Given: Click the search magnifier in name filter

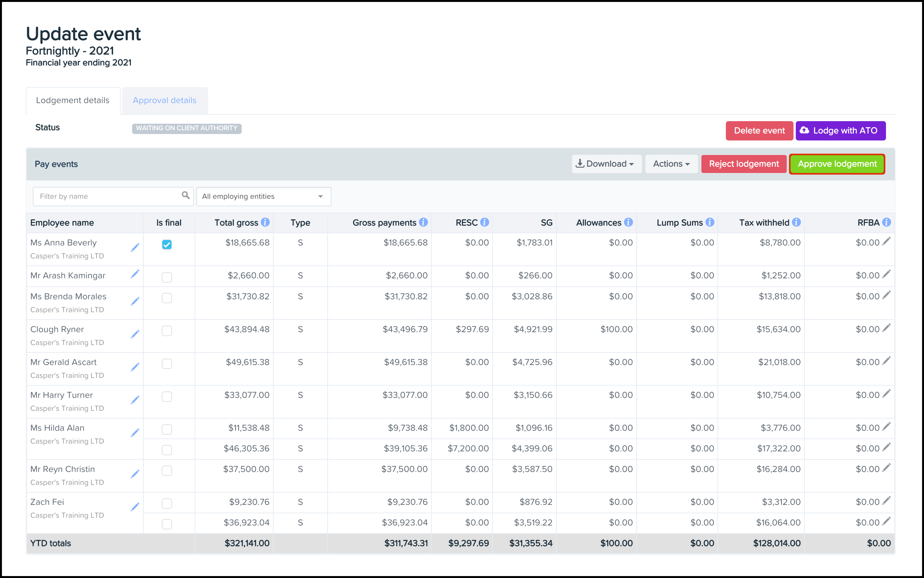Looking at the screenshot, I should 185,196.
